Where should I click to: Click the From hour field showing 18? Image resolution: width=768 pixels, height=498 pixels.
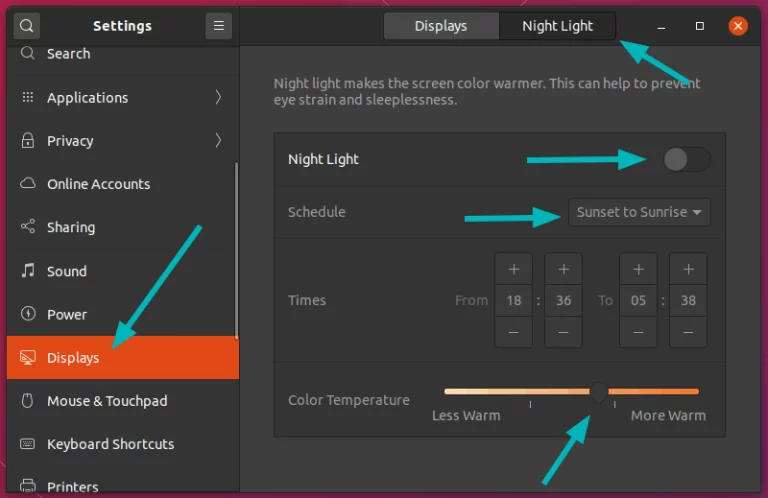coord(514,300)
